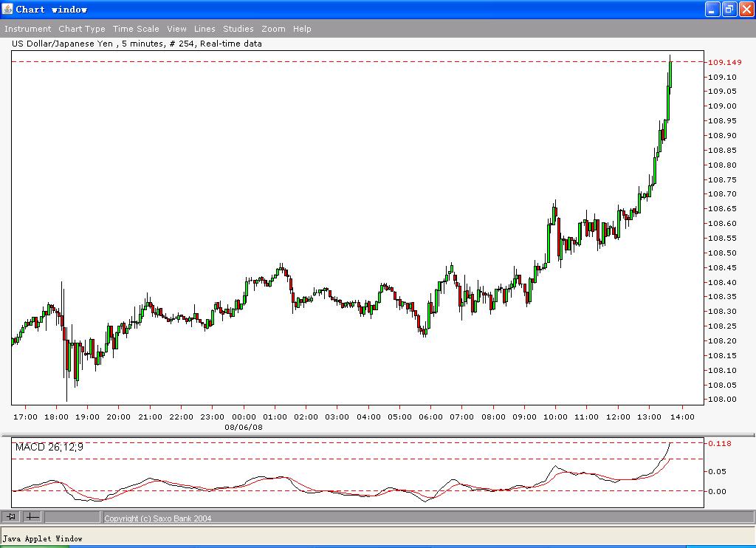
Task: Click the Copyright Saxo Bank 2004 text
Action: click(x=157, y=518)
